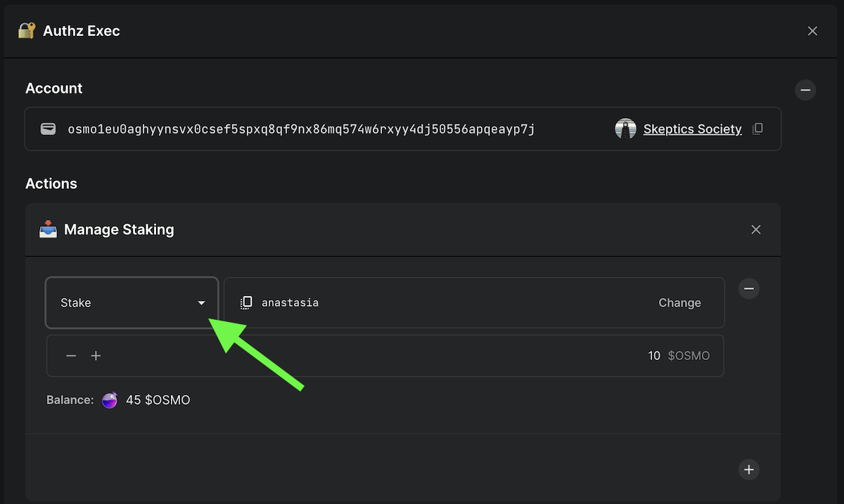This screenshot has width=844, height=504.
Task: Click the 45 $OSMO balance value
Action: pos(158,401)
